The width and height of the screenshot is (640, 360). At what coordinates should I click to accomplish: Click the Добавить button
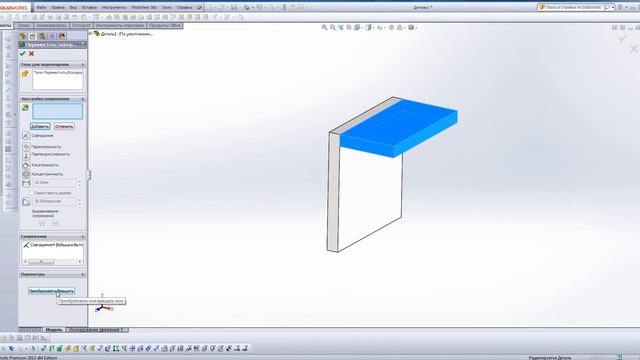pos(40,126)
